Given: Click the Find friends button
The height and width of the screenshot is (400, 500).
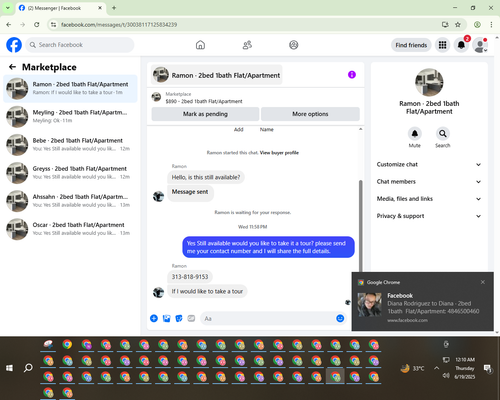Looking at the screenshot, I should point(411,45).
